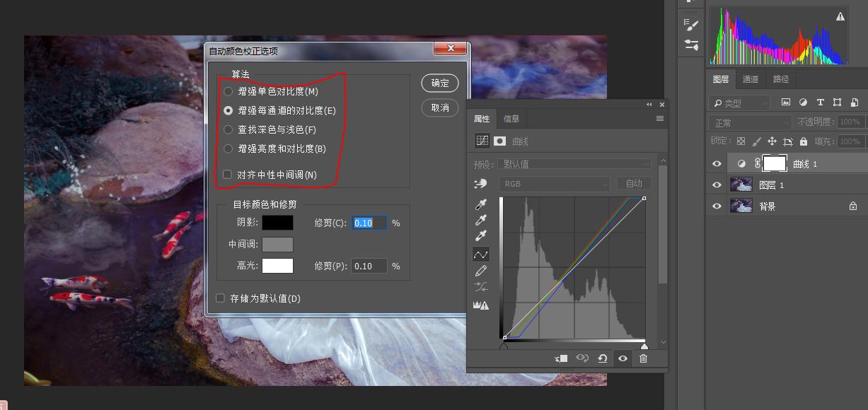Click the delete adjustment layer trash icon

coord(643,358)
